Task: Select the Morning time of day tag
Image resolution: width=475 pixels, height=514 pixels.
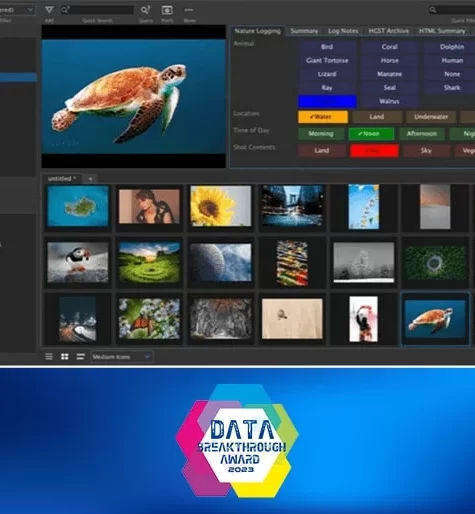Action: pyautogui.click(x=321, y=134)
